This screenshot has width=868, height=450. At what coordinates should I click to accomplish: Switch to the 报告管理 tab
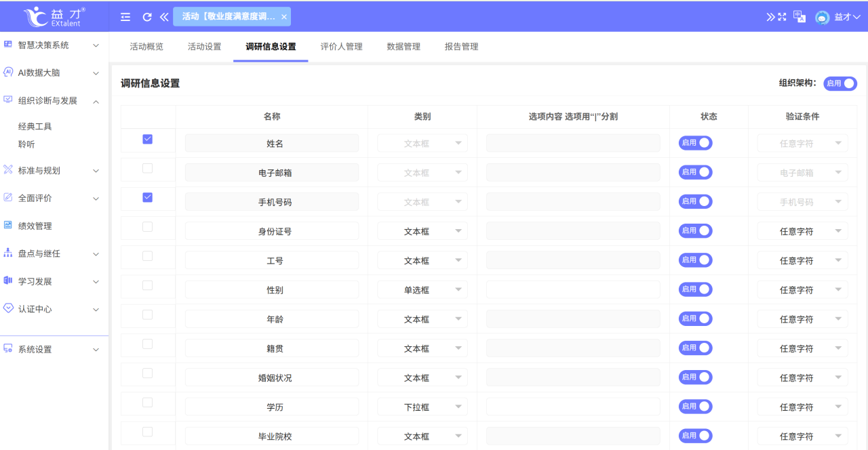click(462, 47)
